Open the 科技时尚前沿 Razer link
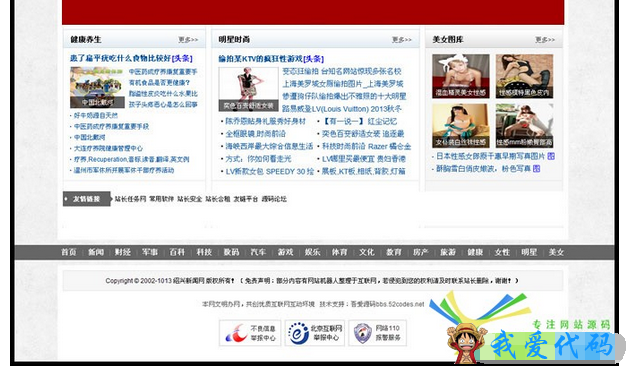The image size is (630, 369). click(366, 146)
